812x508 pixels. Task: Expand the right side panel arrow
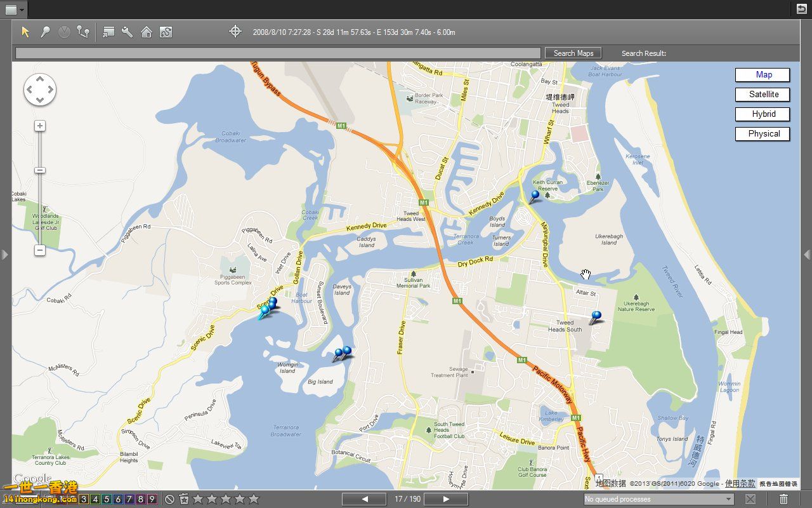(807, 255)
